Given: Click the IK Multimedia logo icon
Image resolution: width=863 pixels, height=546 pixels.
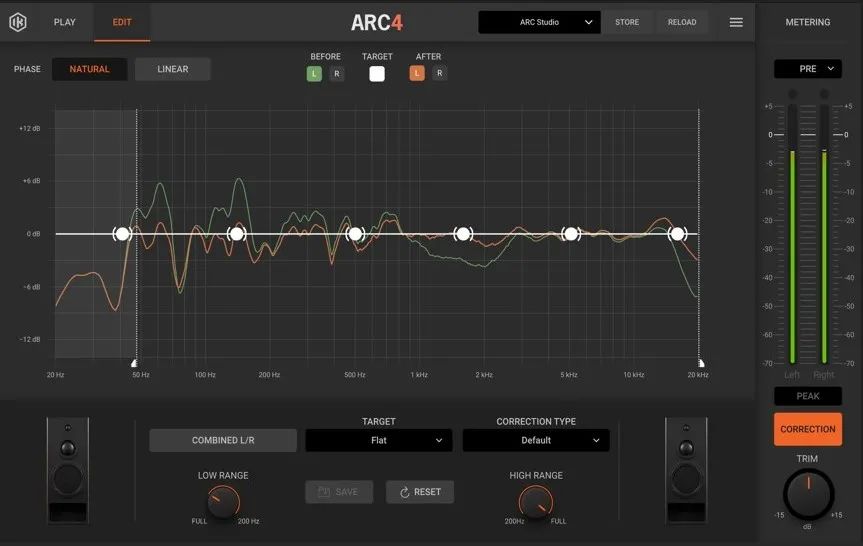Looking at the screenshot, I should (x=18, y=22).
